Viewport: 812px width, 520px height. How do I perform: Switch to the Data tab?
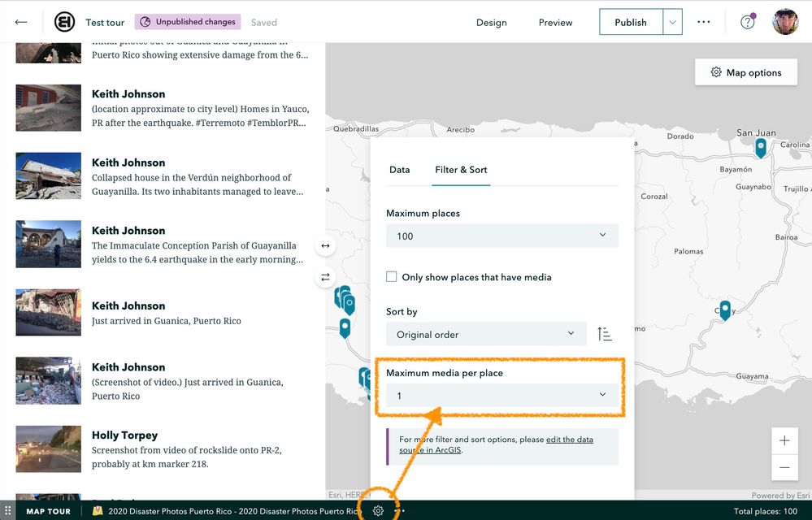pyautogui.click(x=400, y=170)
